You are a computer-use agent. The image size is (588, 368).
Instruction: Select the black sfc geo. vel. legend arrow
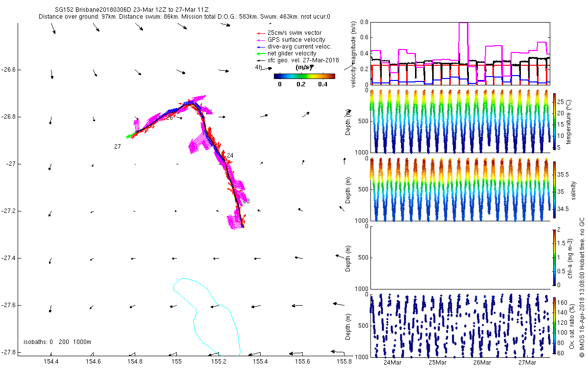point(254,60)
